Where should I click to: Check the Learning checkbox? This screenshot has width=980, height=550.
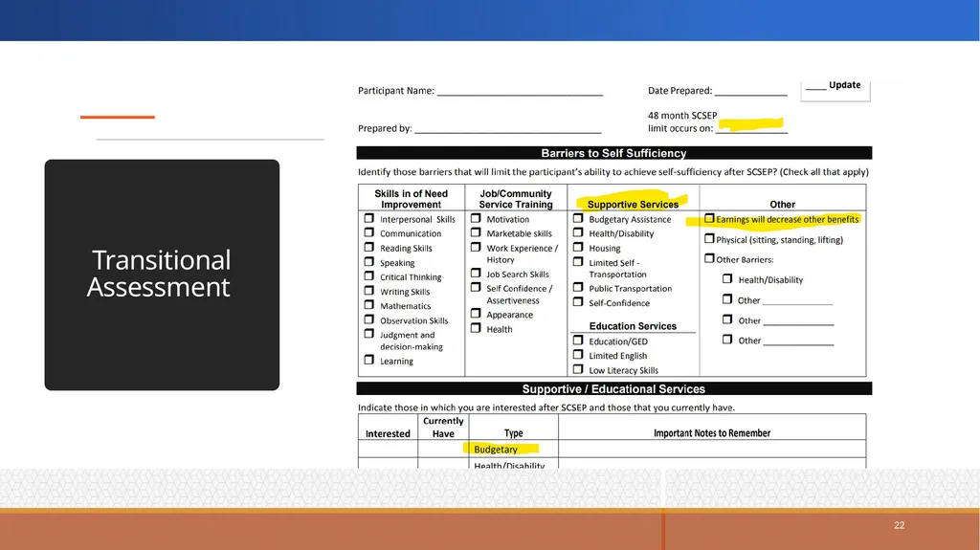[x=368, y=360]
